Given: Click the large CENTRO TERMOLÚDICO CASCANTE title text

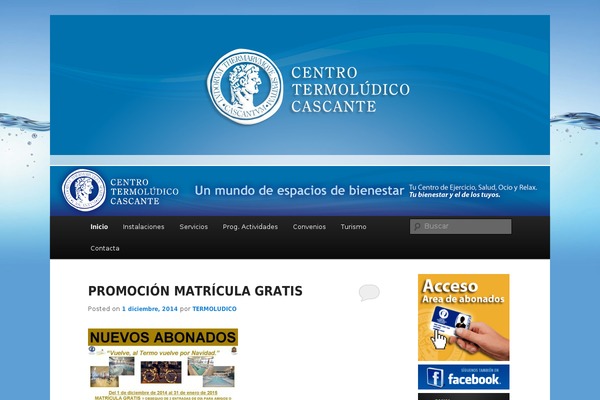Looking at the screenshot, I should [350, 90].
